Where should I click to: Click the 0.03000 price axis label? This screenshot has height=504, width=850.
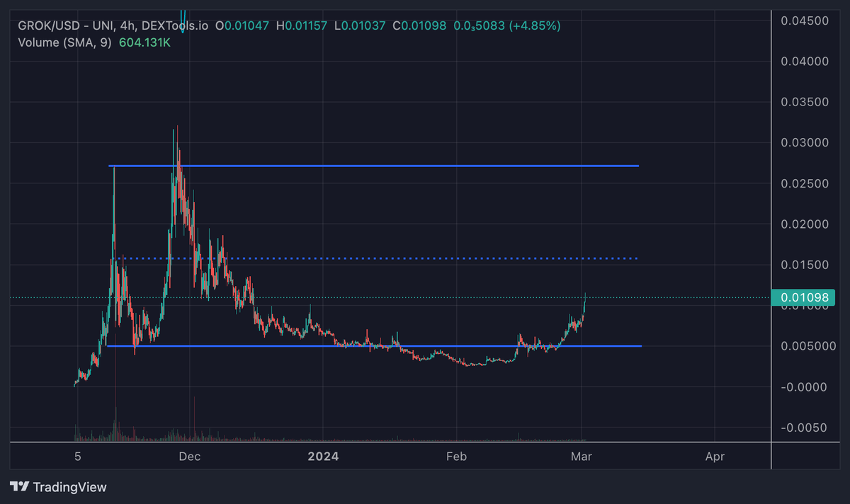(803, 143)
